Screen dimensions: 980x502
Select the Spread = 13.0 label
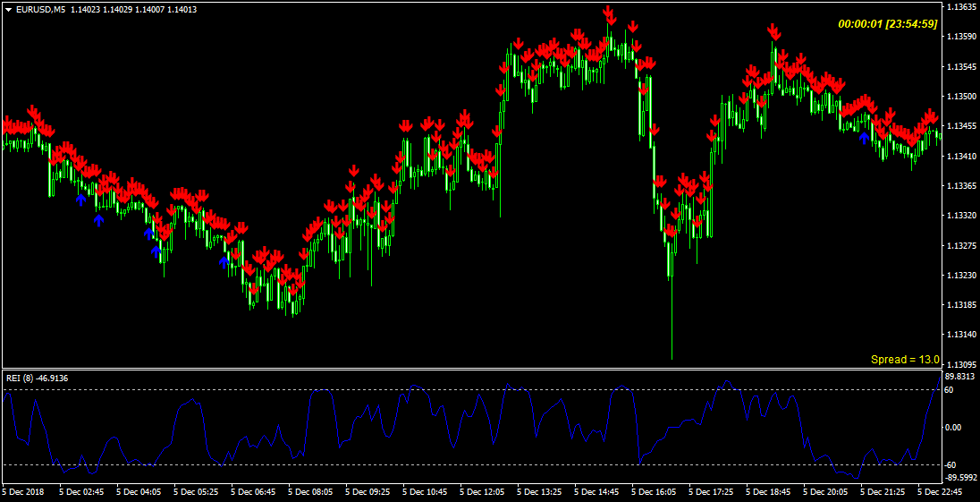(x=905, y=360)
